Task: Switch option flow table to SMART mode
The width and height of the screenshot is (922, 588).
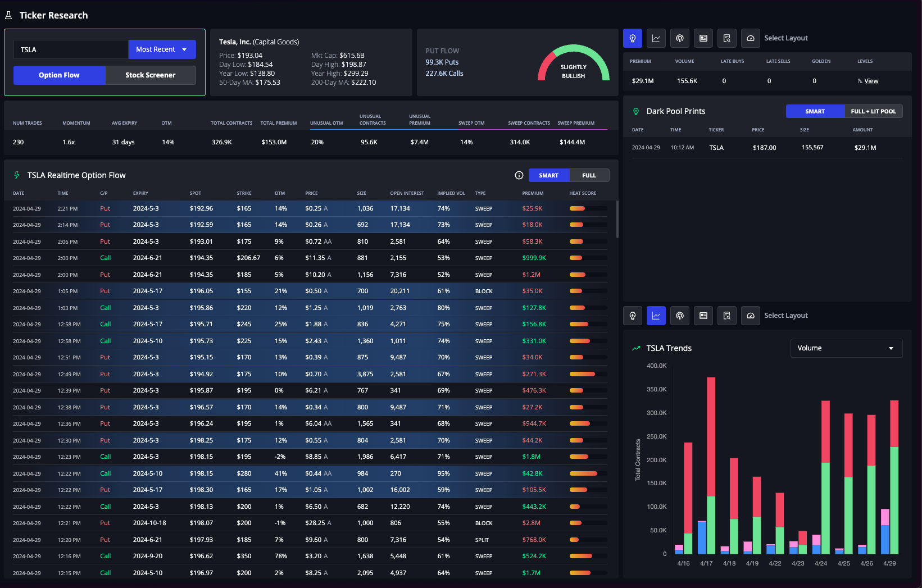Action: (549, 175)
